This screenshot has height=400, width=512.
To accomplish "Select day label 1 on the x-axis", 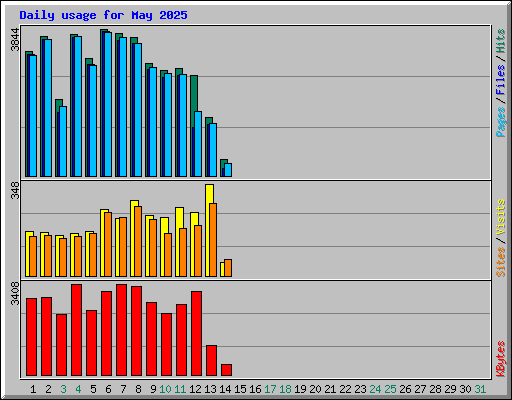I will [33, 389].
